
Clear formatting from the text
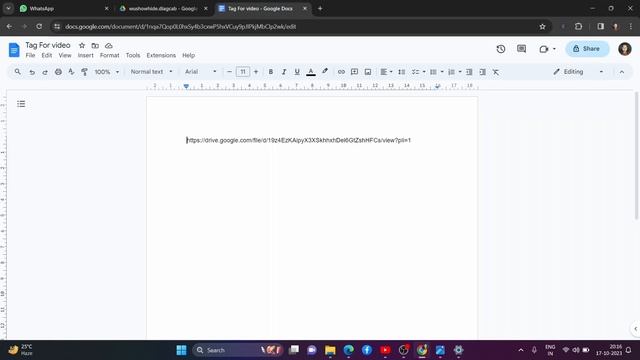pyautogui.click(x=496, y=72)
